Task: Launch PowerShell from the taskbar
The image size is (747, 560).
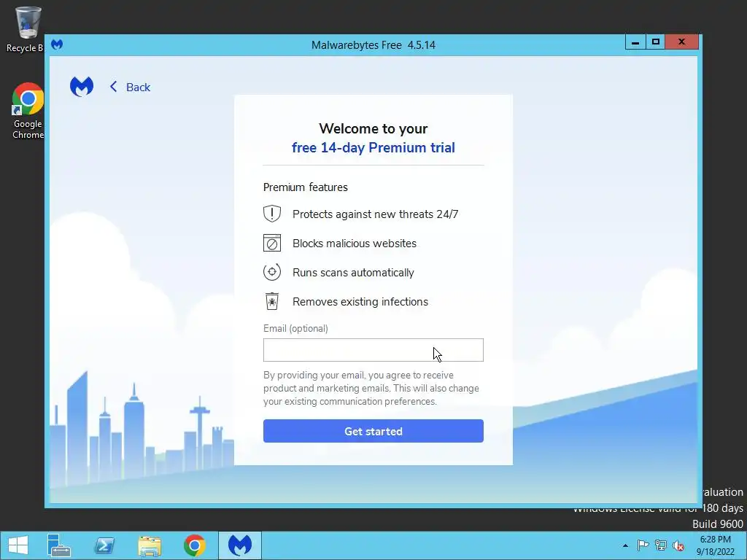Action: [x=104, y=545]
